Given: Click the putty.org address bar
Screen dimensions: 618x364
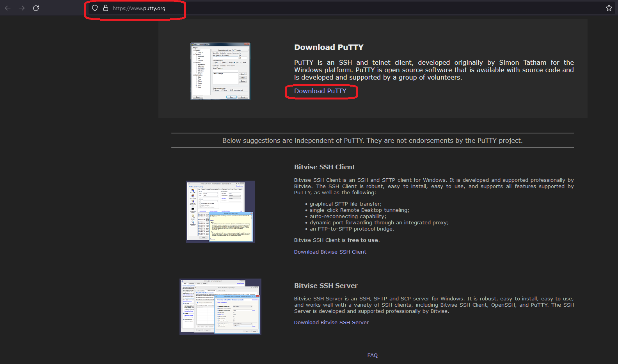Looking at the screenshot, I should pyautogui.click(x=139, y=9).
